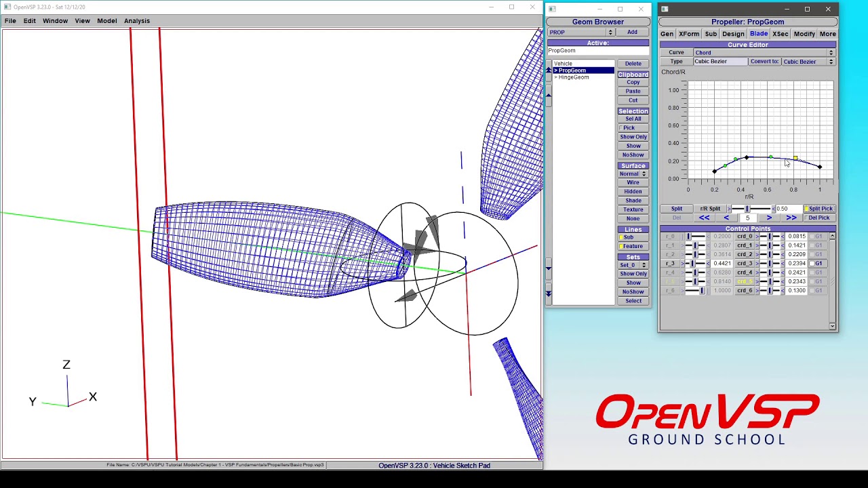Click the Geom Browser window title icon
This screenshot has height=488, width=868.
(x=552, y=9)
